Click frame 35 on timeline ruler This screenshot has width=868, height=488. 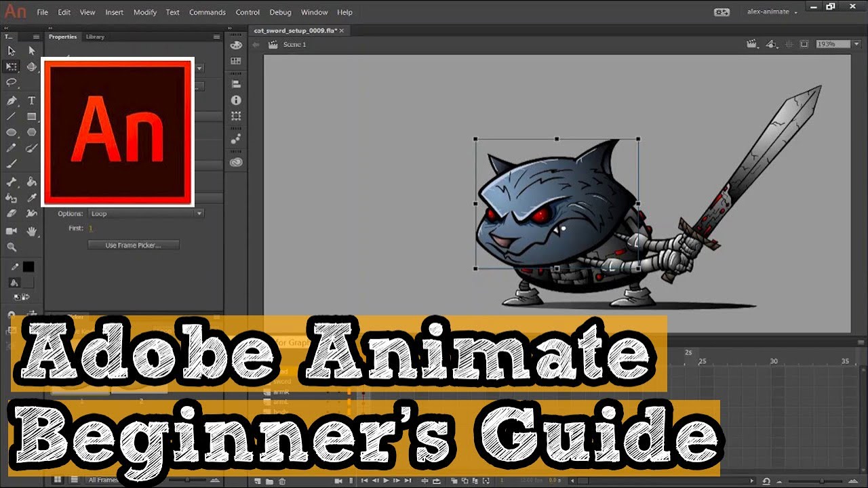(845, 361)
